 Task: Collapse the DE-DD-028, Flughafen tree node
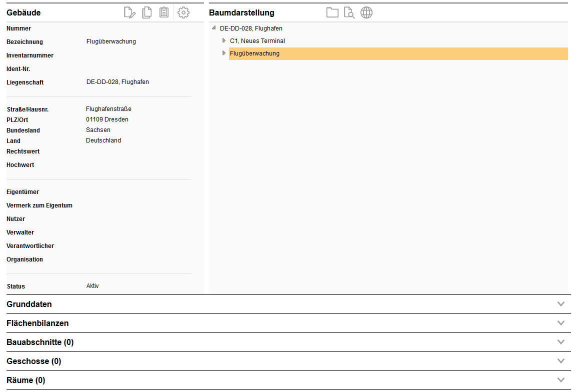click(x=214, y=28)
